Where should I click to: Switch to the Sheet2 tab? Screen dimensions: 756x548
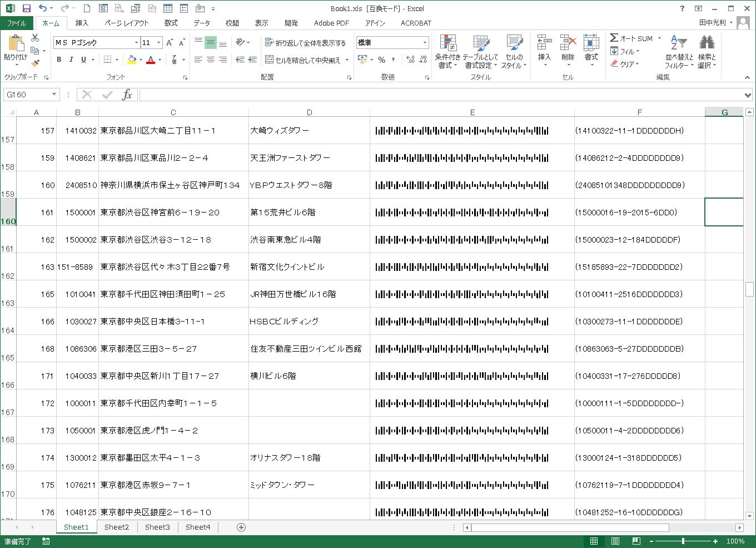(117, 527)
